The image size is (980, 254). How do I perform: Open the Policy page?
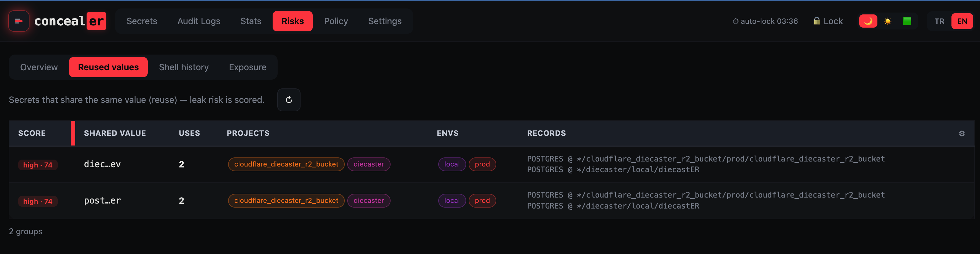point(336,21)
